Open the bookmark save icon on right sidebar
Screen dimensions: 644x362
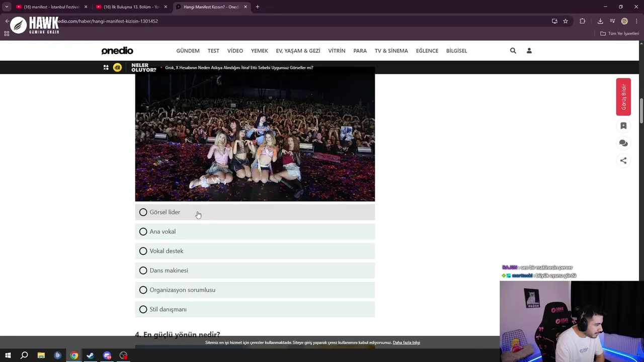click(623, 126)
